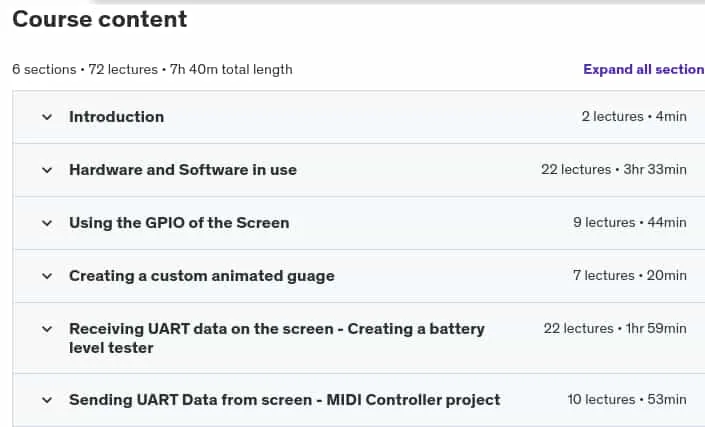This screenshot has height=427, width=705.
Task: Click Sending UART Data from screen title
Action: click(x=285, y=400)
